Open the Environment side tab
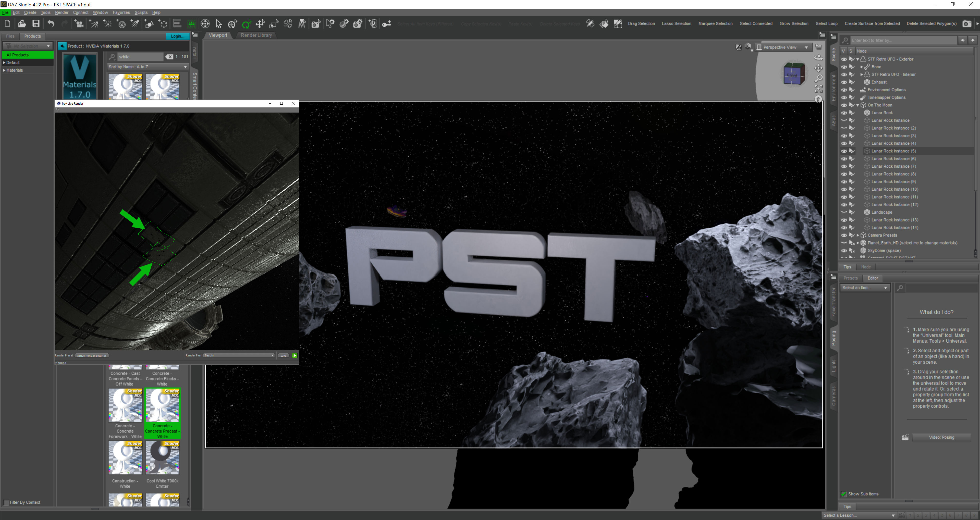Viewport: 980px width, 520px height. point(833,88)
